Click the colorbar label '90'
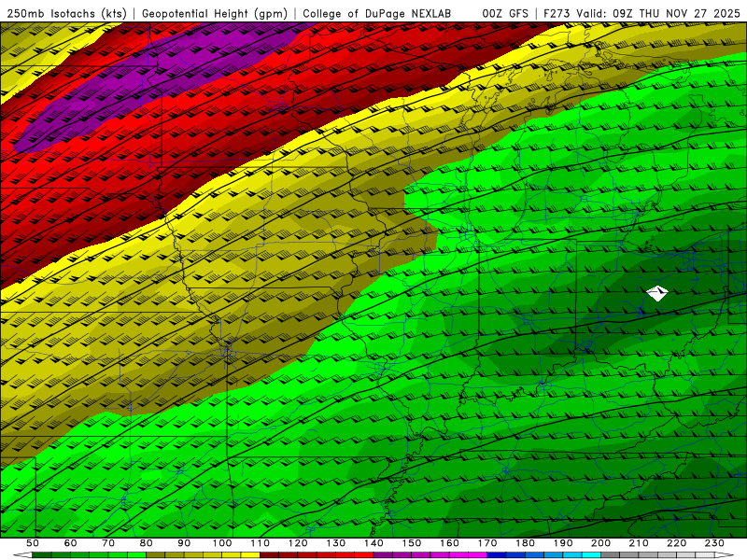The height and width of the screenshot is (560, 747). tap(184, 543)
